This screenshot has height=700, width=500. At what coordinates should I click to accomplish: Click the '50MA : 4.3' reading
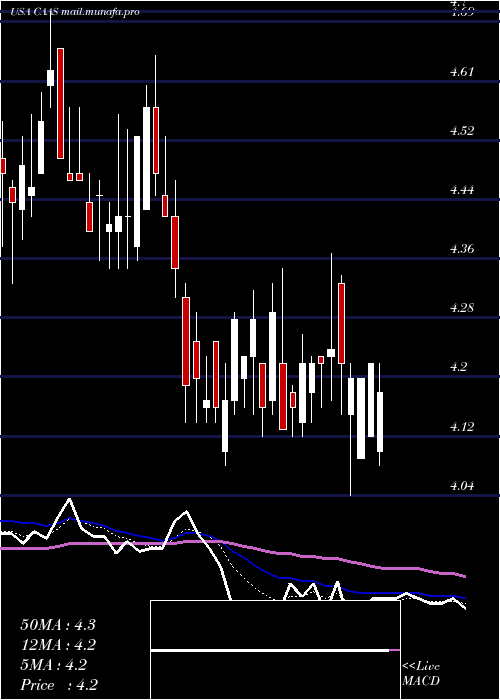pyautogui.click(x=58, y=625)
